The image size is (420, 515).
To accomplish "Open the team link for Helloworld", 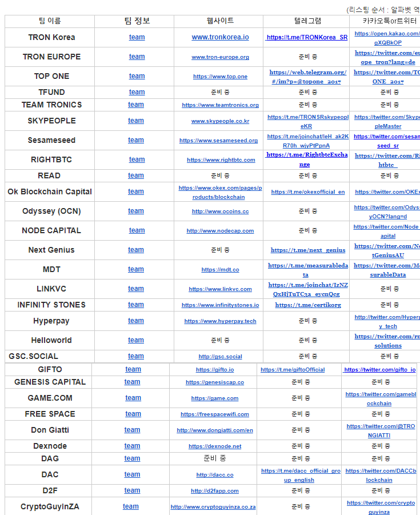I will click(136, 340).
